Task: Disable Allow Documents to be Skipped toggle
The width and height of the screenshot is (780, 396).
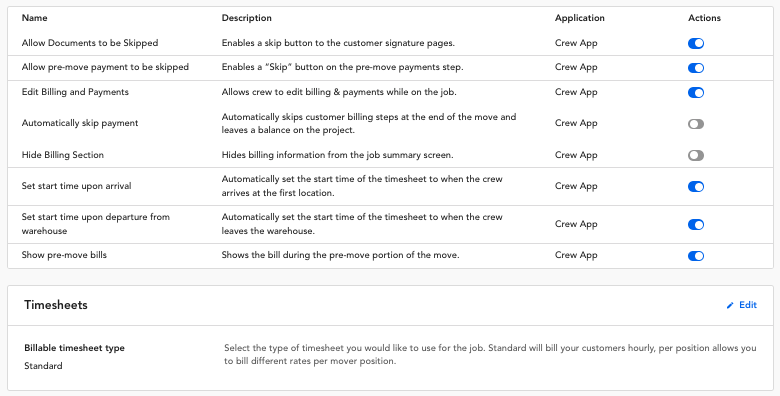Action: [696, 43]
